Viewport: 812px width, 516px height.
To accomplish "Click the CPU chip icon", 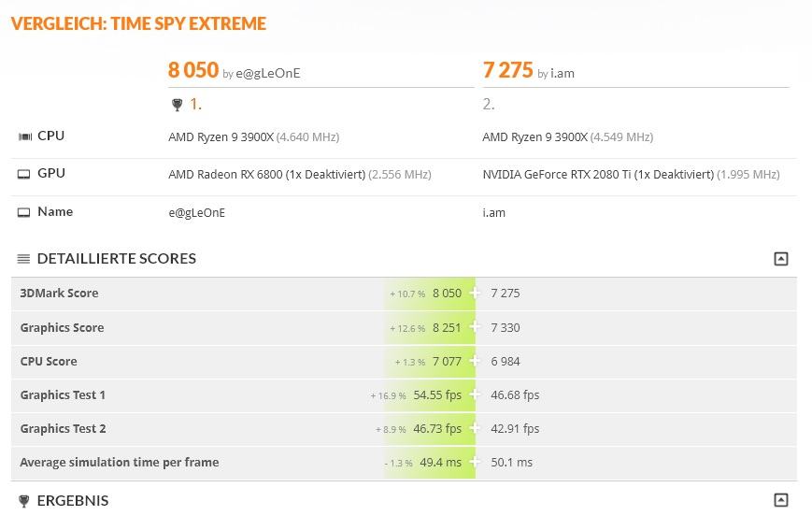I will tap(24, 136).
